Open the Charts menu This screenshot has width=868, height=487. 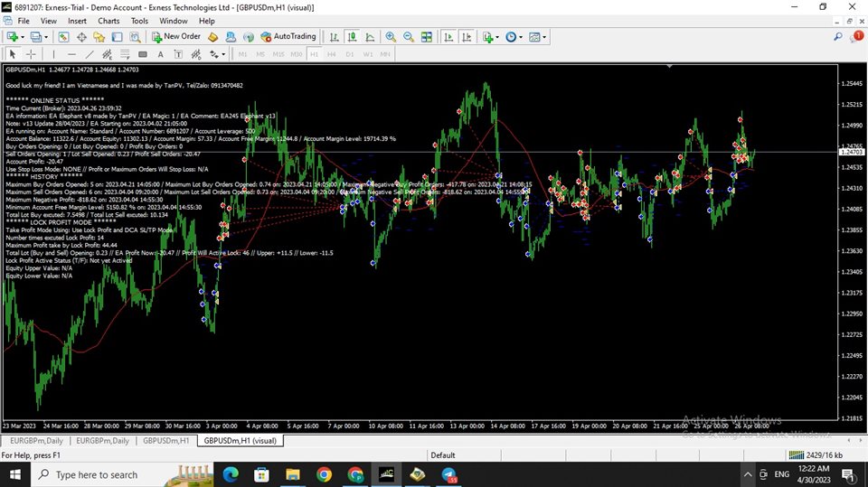point(108,21)
